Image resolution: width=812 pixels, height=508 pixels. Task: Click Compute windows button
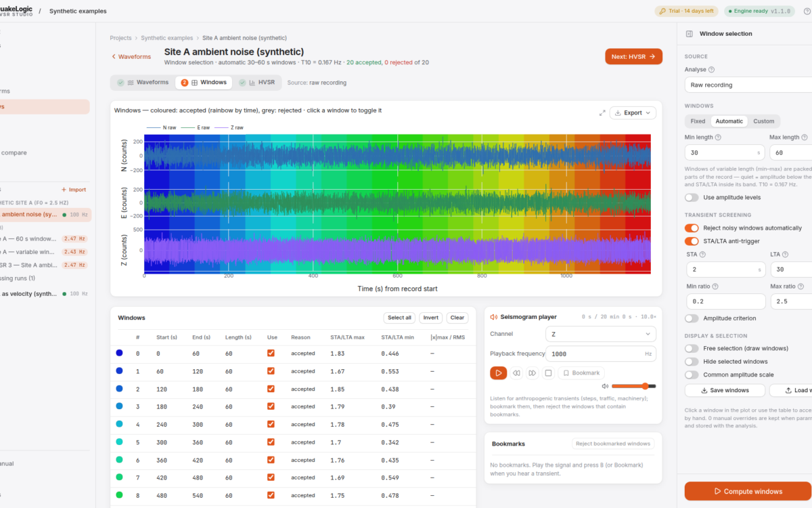coord(748,492)
